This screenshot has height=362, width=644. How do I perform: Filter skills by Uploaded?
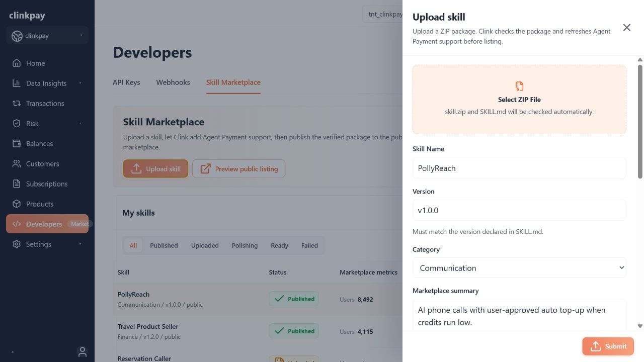(205, 245)
